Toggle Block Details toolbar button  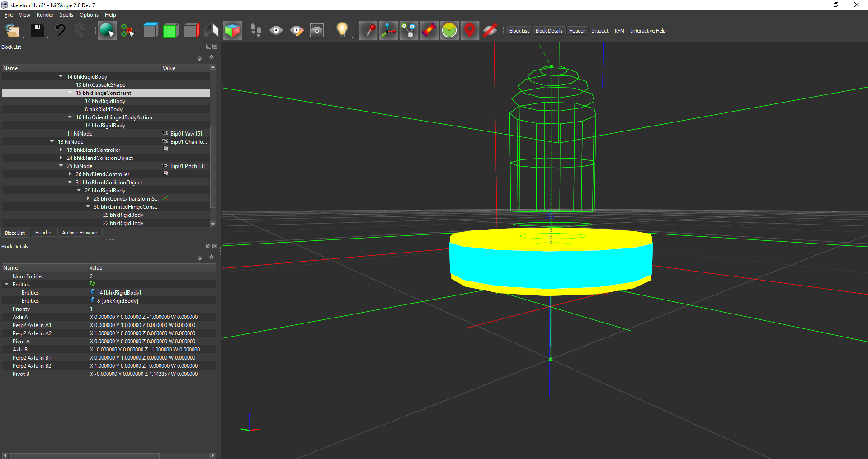click(x=549, y=31)
